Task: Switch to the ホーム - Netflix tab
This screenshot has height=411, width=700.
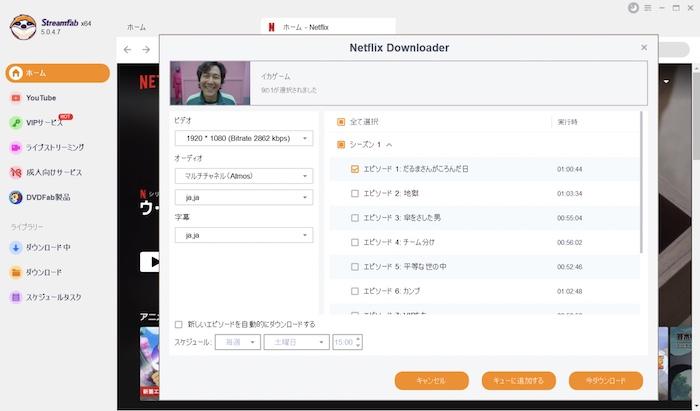Action: point(328,27)
